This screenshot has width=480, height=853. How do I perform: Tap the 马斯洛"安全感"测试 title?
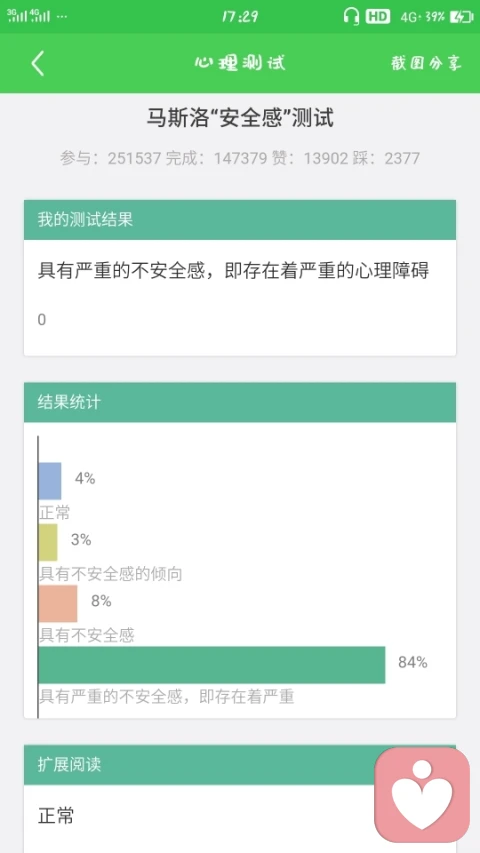(240, 118)
